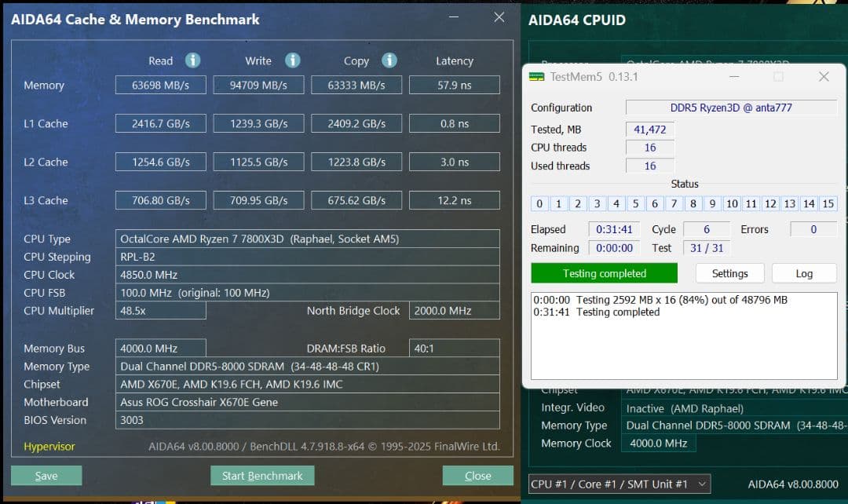
Task: View the TestMem5 Log
Action: click(803, 273)
